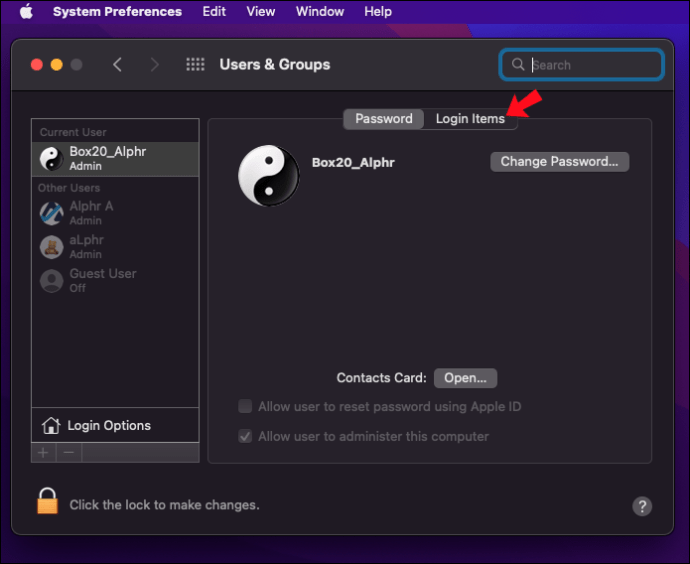Click Alphr A's avatar icon
Screen dimensions: 690x564
pyautogui.click(x=51, y=213)
